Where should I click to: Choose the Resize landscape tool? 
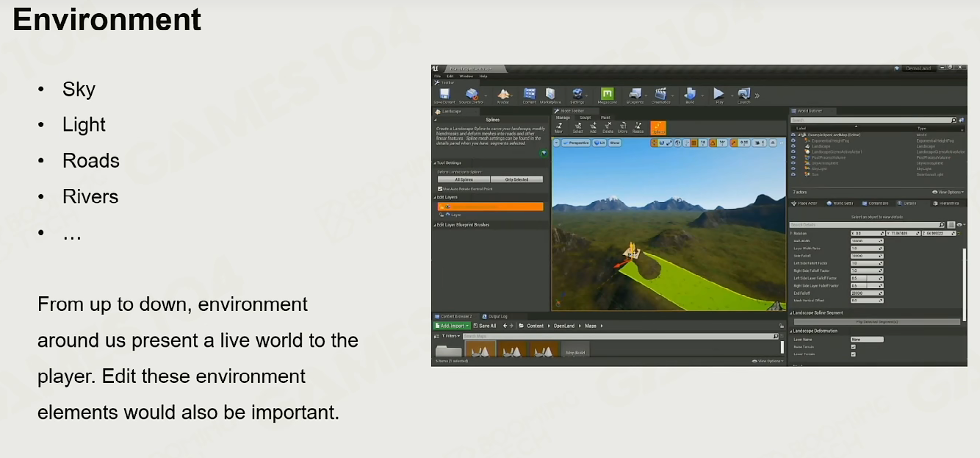(638, 127)
